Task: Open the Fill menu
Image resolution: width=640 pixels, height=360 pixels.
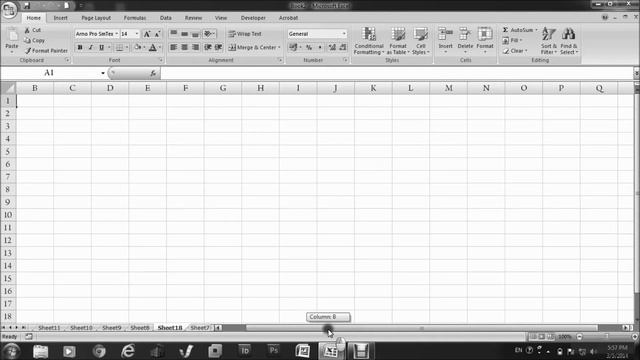Action: click(x=513, y=40)
